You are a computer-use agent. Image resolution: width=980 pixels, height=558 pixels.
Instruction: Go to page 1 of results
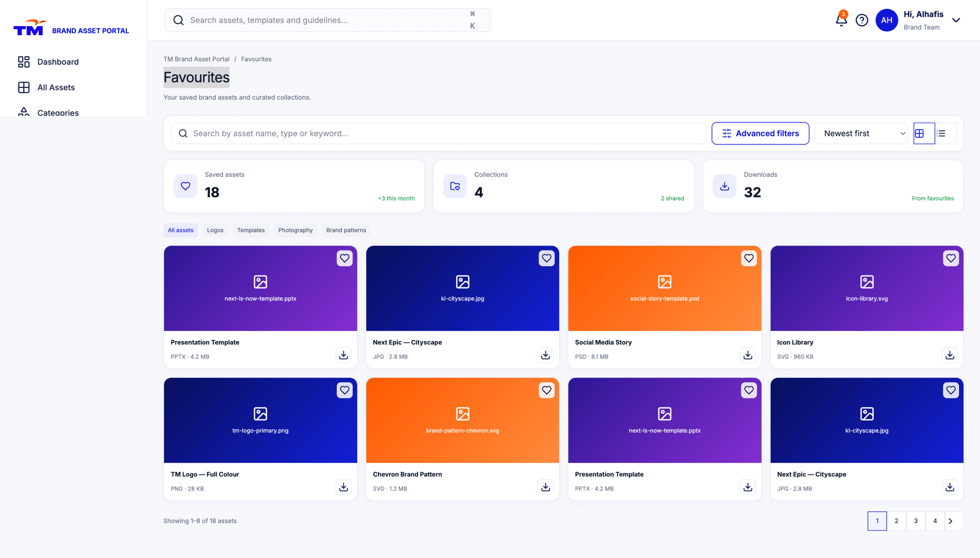click(877, 521)
